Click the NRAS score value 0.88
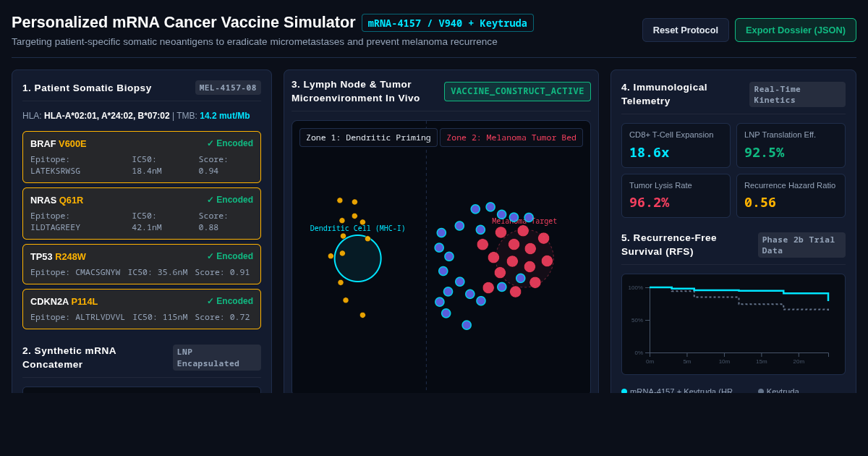This screenshot has width=868, height=456. tap(208, 228)
